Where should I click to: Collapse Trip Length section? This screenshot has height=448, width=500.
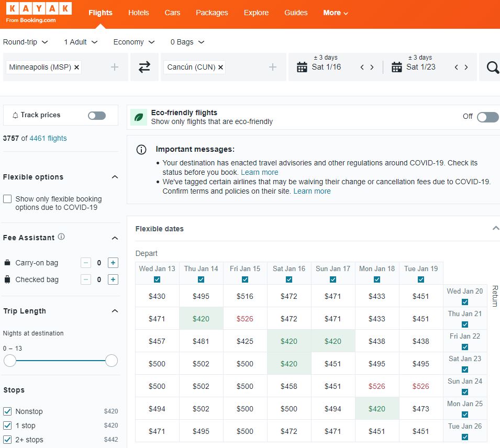[115, 311]
